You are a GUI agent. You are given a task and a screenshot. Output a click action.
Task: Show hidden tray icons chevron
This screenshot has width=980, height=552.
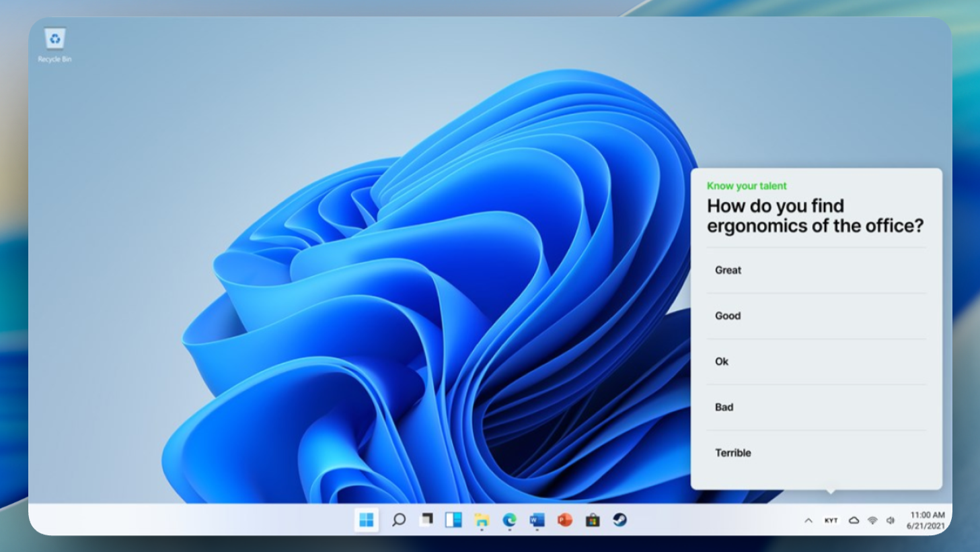[x=808, y=520]
